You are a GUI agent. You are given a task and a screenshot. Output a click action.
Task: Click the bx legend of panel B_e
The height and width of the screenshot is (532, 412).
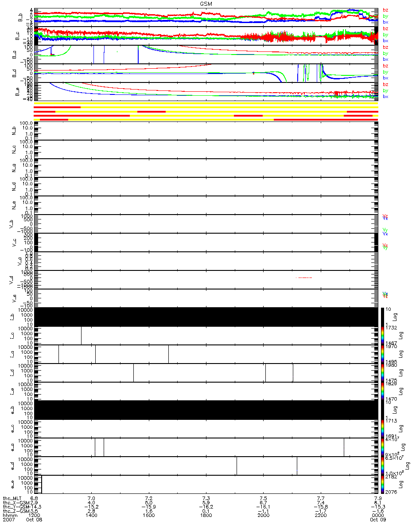[x=385, y=96]
